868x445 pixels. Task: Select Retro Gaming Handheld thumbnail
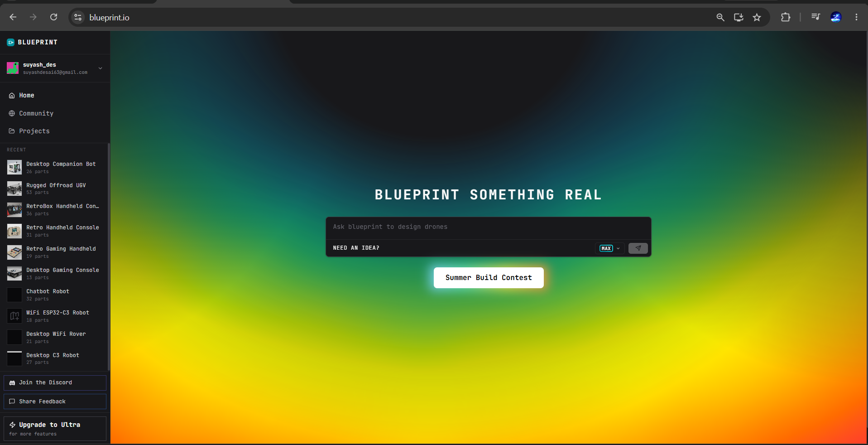(14, 252)
